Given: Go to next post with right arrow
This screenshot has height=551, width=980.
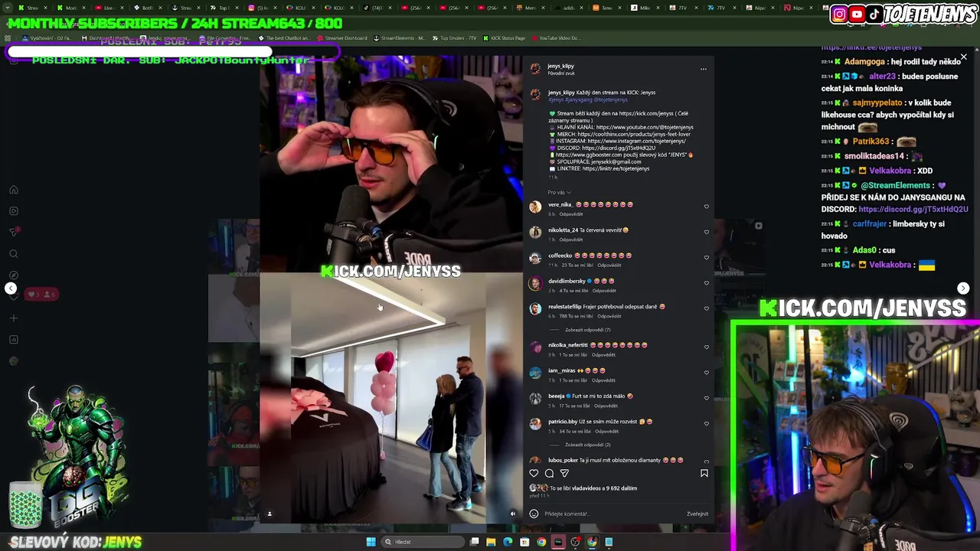Looking at the screenshot, I should 963,289.
